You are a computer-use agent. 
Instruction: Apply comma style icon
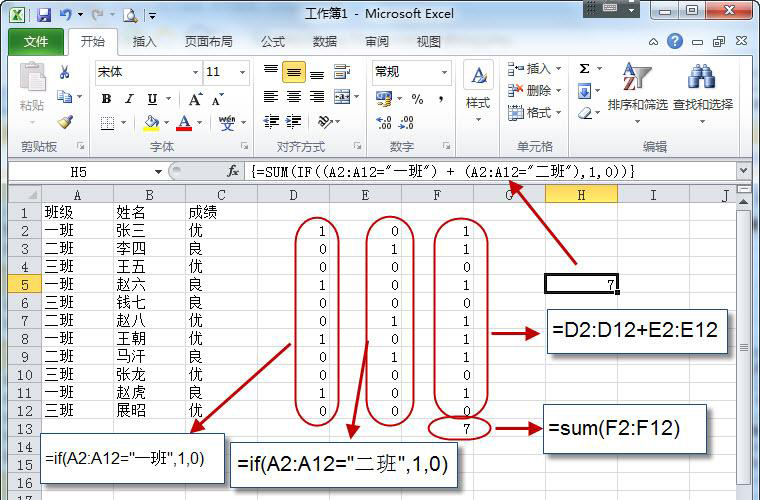click(x=441, y=99)
